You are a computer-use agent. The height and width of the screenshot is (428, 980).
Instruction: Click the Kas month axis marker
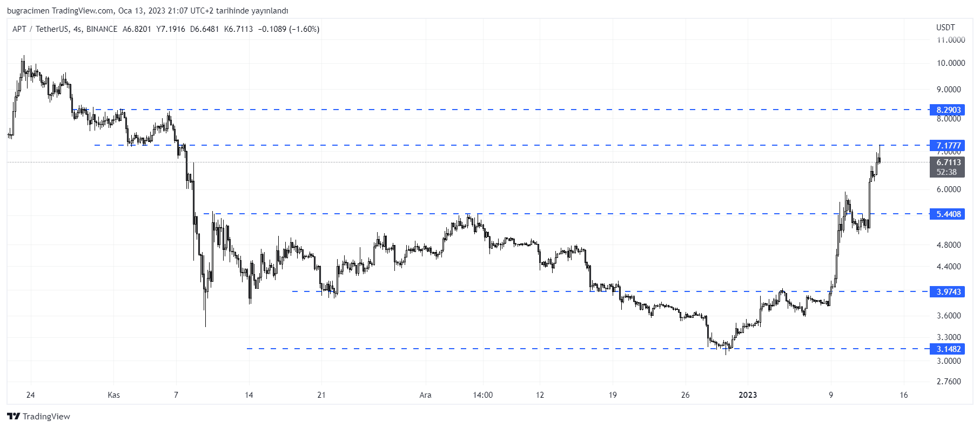pos(113,395)
